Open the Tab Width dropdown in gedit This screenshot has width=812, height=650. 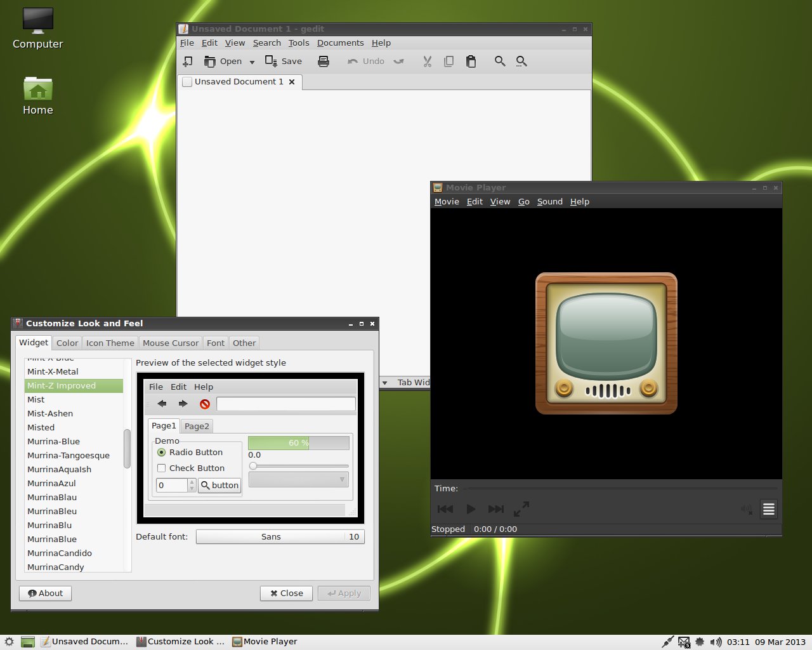coord(385,382)
